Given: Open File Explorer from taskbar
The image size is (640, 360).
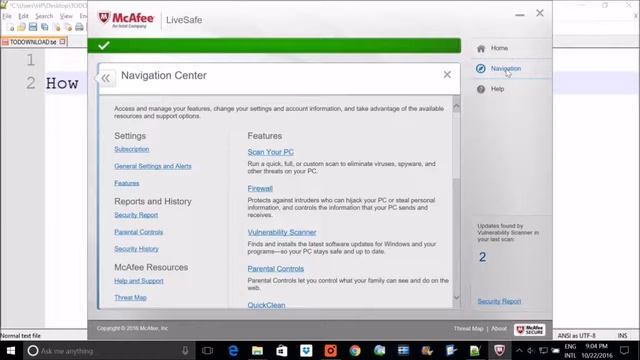Looking at the screenshot, I should tap(257, 351).
